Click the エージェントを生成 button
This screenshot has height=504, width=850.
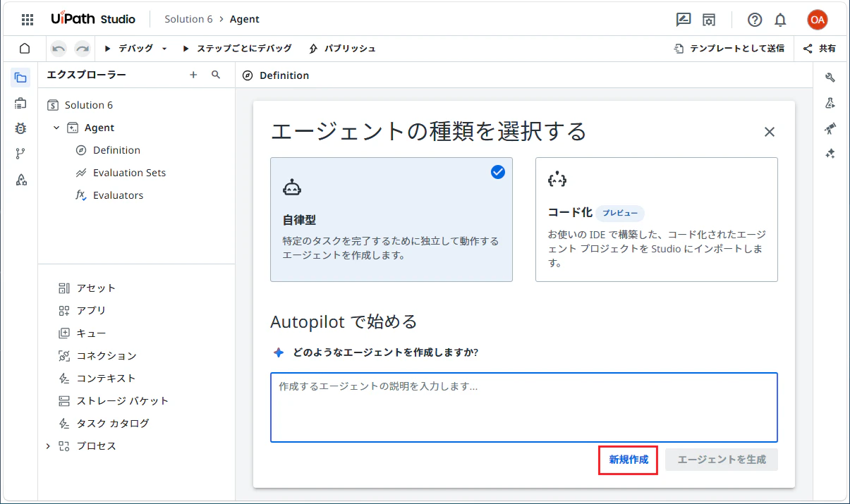(722, 460)
